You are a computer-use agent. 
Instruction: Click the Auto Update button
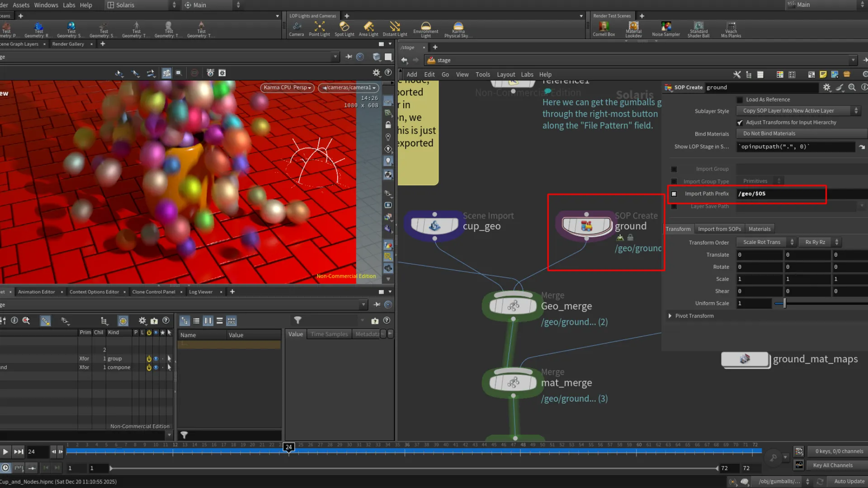(849, 481)
